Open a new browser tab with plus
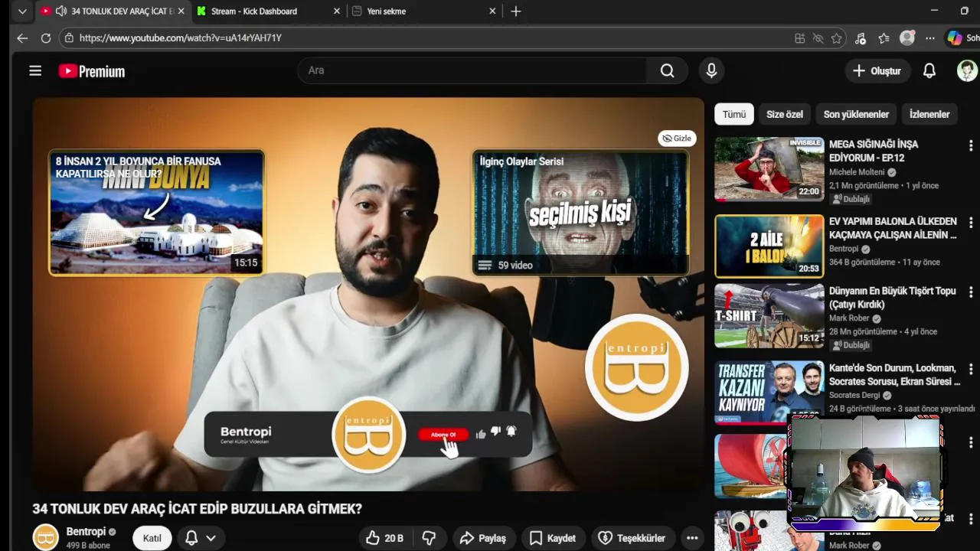Viewport: 980px width, 551px height. click(516, 11)
